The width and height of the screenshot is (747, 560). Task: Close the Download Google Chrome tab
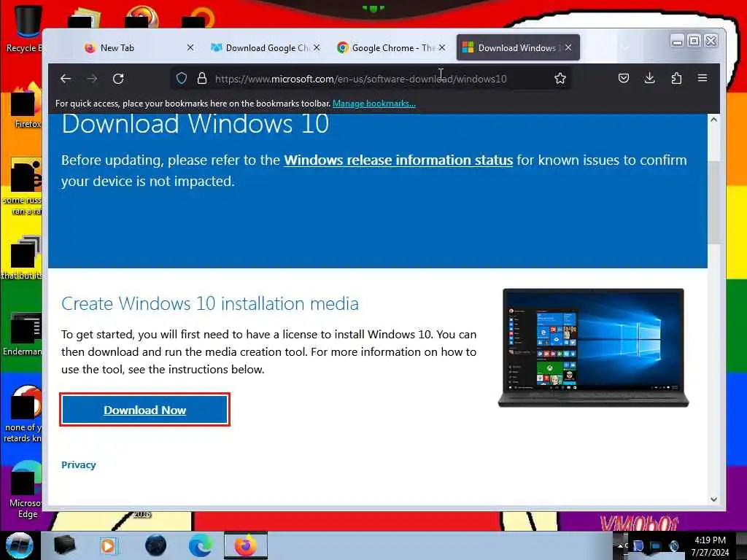pyautogui.click(x=317, y=47)
